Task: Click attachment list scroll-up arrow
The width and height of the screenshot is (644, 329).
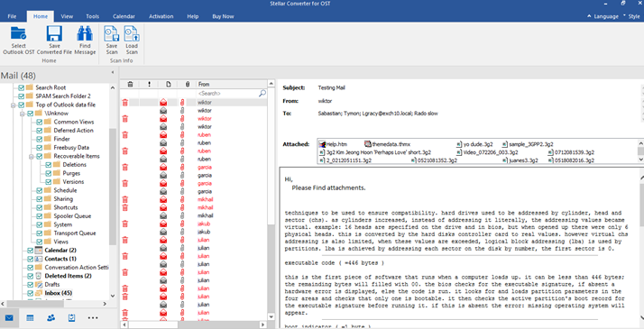Action: click(640, 142)
